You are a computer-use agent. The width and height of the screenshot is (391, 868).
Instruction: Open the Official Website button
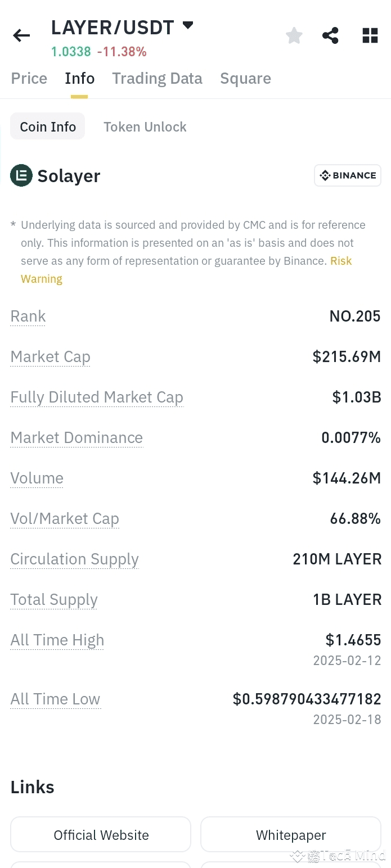point(101,835)
